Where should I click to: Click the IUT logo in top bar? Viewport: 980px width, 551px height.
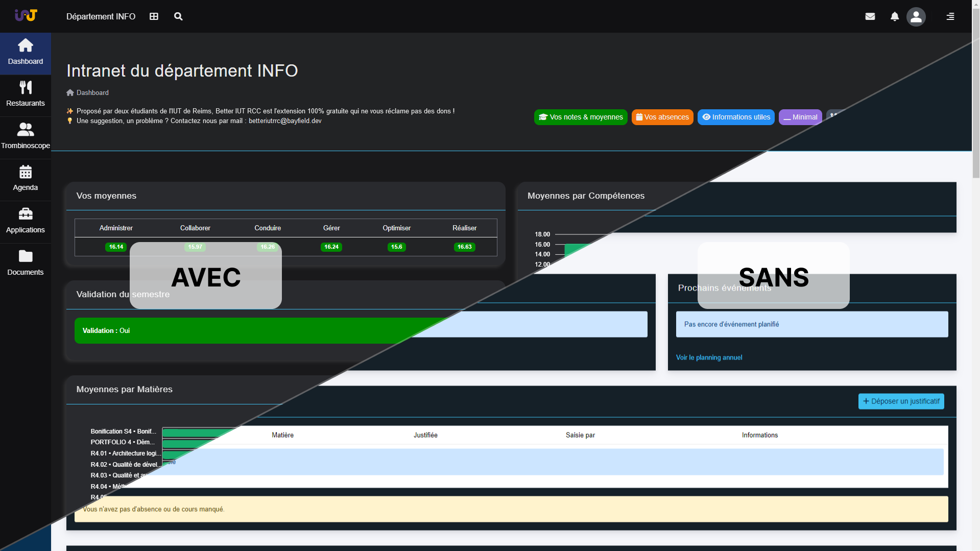click(26, 16)
